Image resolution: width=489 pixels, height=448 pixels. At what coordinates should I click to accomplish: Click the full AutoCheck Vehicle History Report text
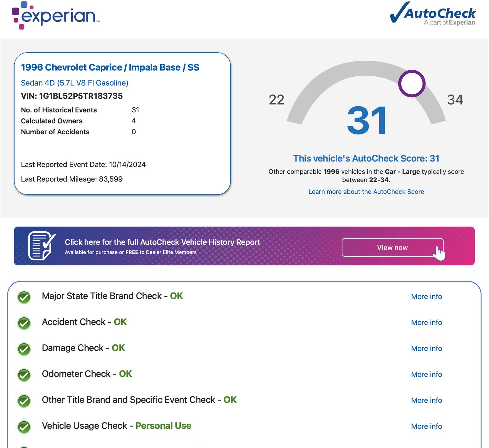click(x=162, y=242)
